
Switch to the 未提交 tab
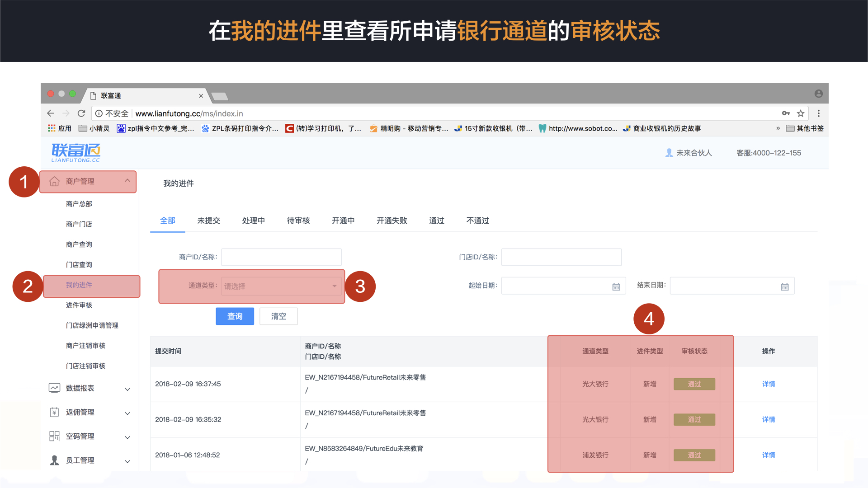(x=209, y=221)
